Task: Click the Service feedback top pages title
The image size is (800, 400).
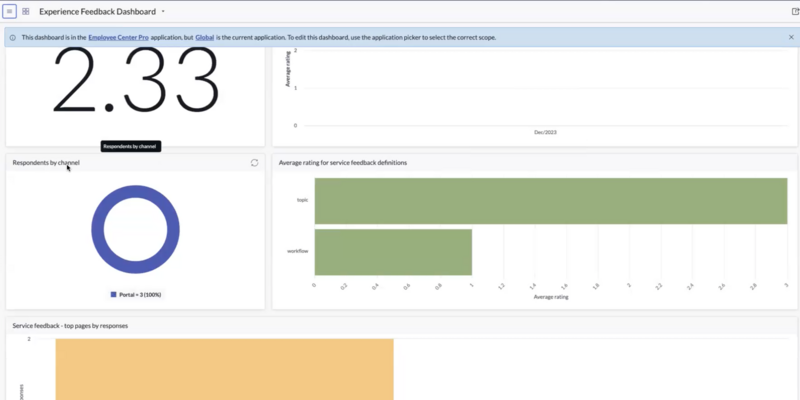Action: [70, 326]
